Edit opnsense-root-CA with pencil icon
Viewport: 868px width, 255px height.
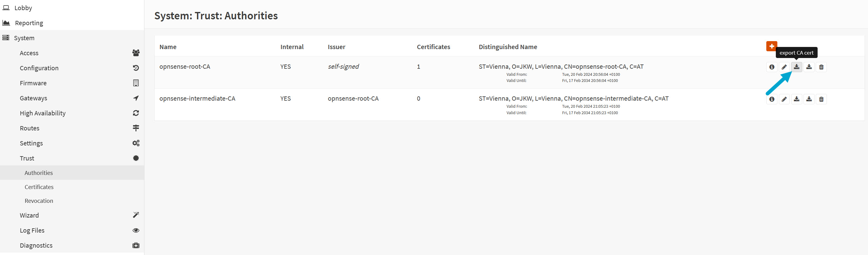click(784, 67)
